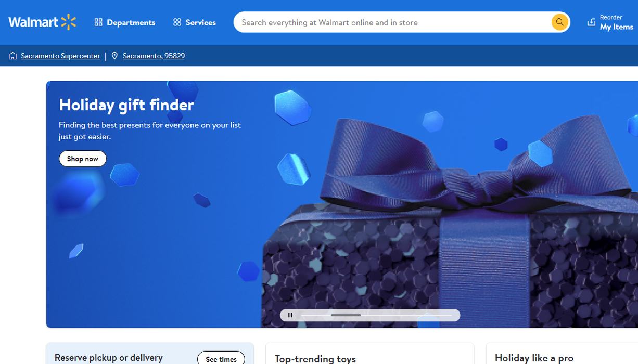This screenshot has width=638, height=364.
Task: Open the Top-trending toys card
Action: pos(369,354)
